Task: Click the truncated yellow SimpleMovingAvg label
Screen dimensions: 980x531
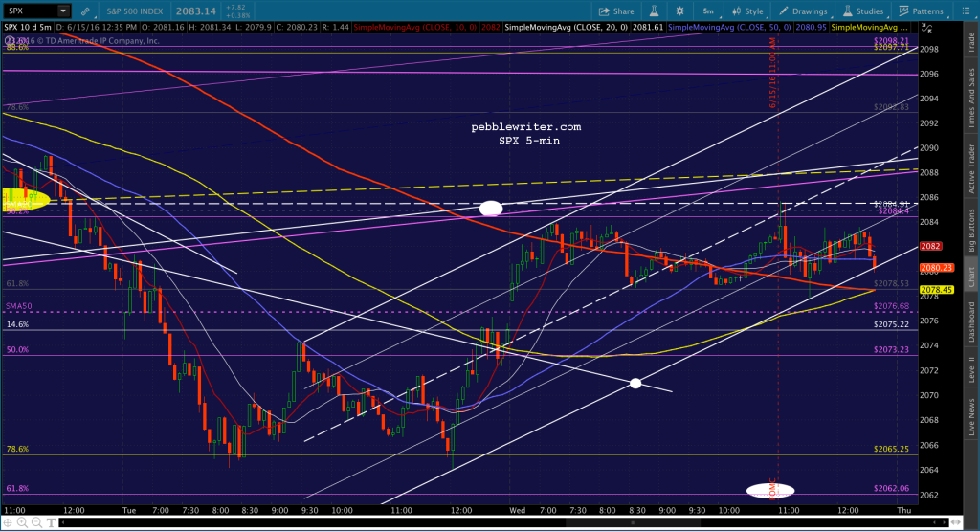Action: pyautogui.click(x=869, y=28)
